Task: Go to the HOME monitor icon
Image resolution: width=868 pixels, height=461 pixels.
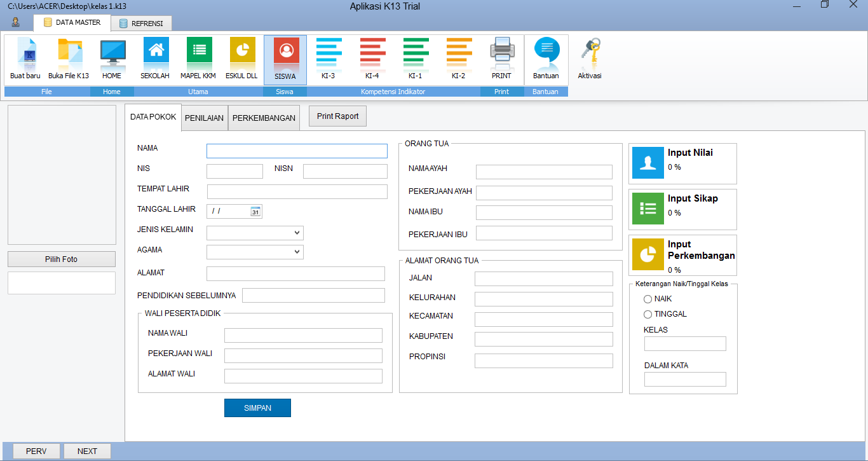Action: tap(112, 52)
